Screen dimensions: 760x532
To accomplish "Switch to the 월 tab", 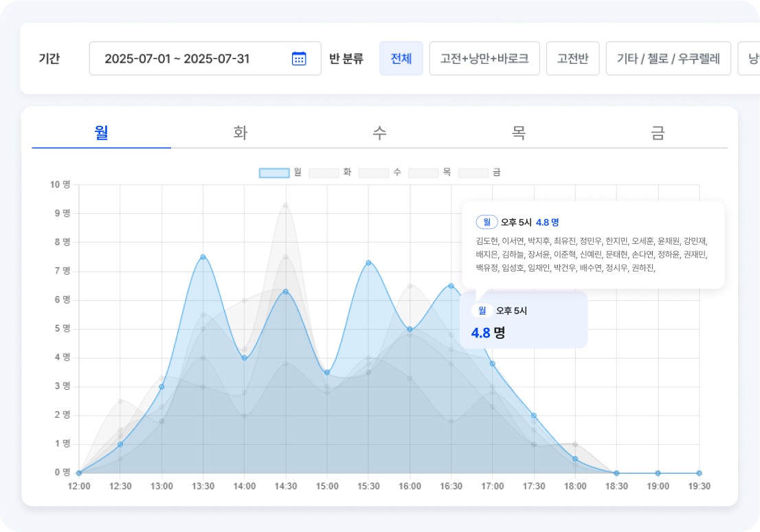I will [102, 132].
